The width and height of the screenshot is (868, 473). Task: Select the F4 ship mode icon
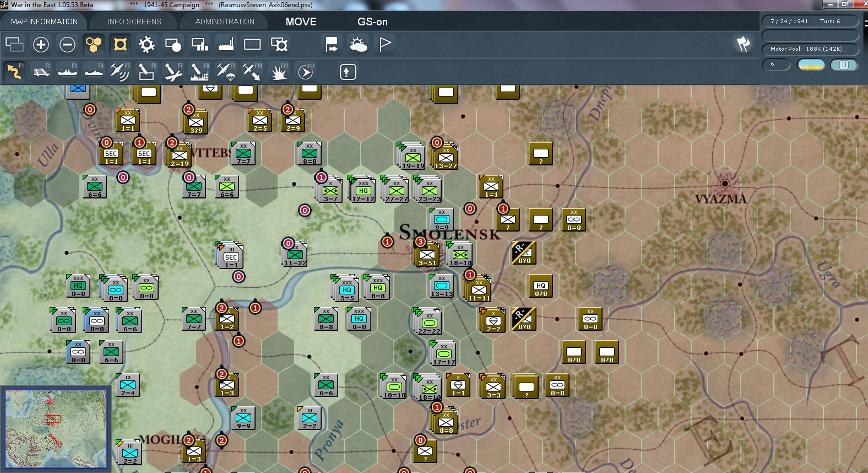tap(94, 72)
